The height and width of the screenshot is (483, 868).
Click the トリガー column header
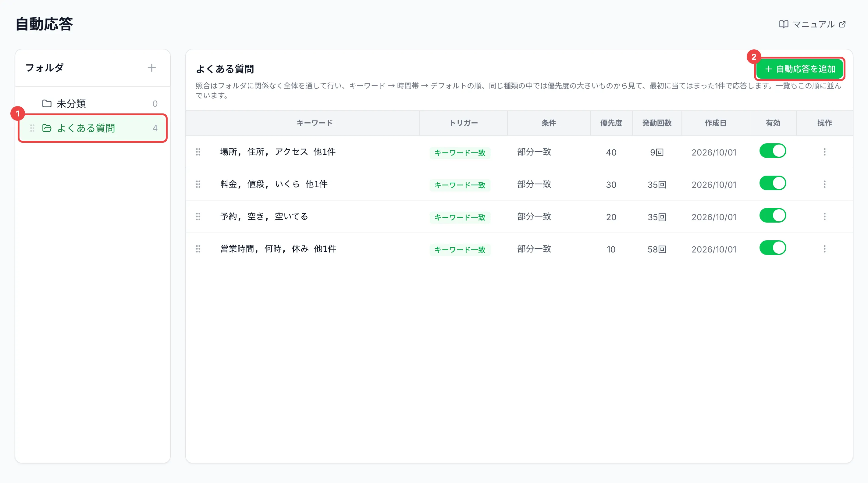pos(464,123)
